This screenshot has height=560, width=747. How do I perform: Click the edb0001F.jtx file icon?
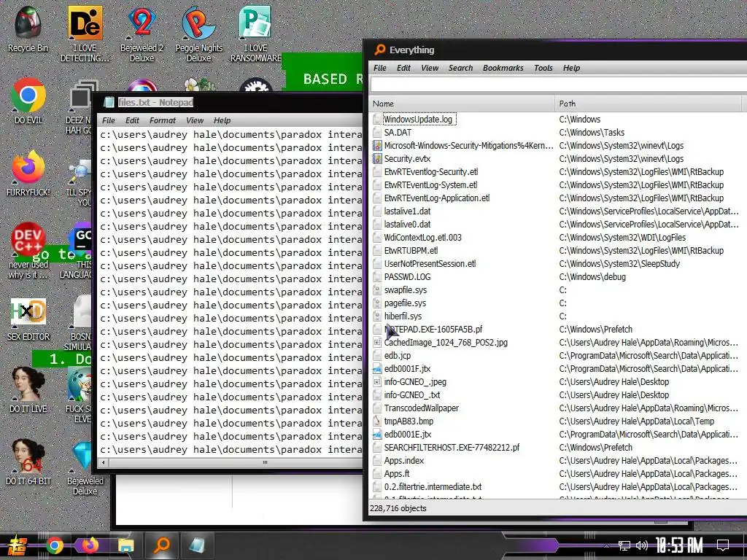377,368
